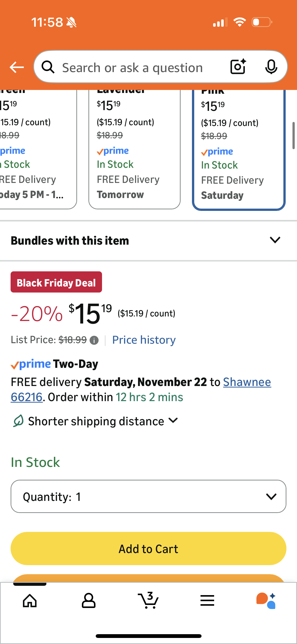Click the page scrollbar handle
Screen dimensions: 297x644
point(293,136)
